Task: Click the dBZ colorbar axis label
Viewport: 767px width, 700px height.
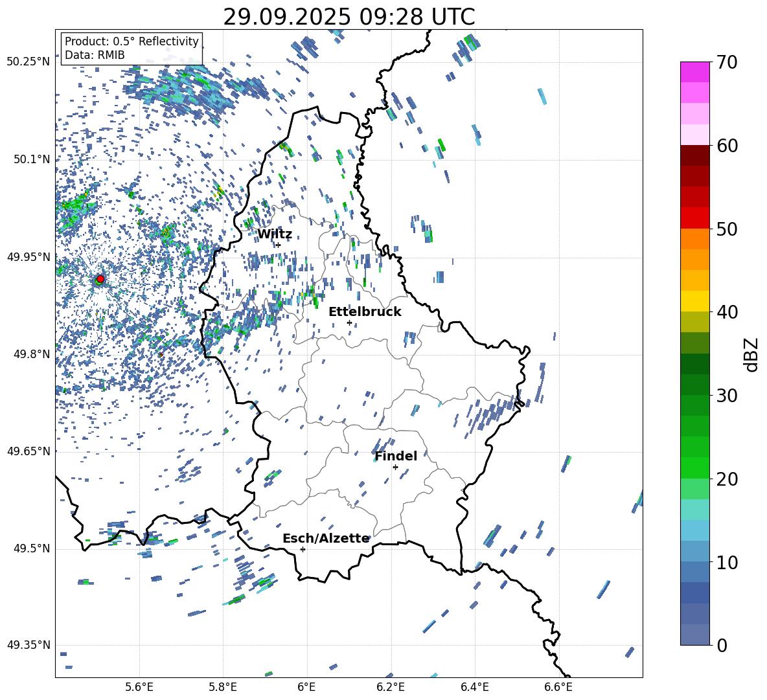Action: pyautogui.click(x=751, y=354)
